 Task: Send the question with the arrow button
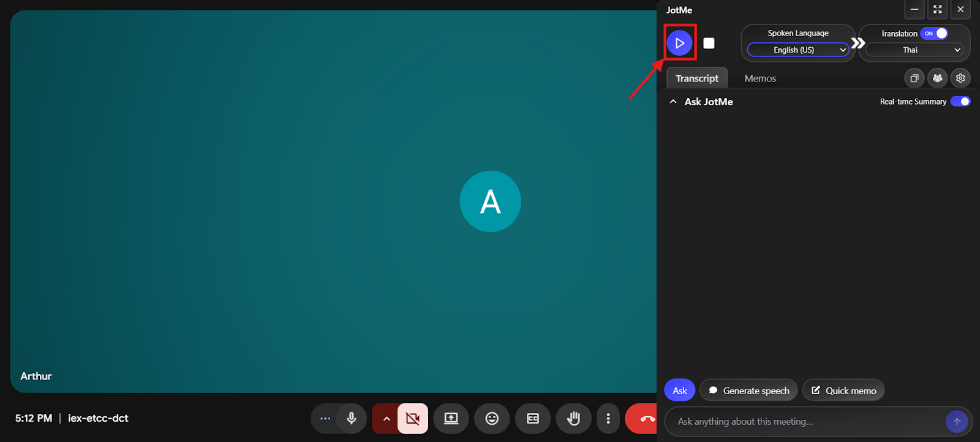957,422
